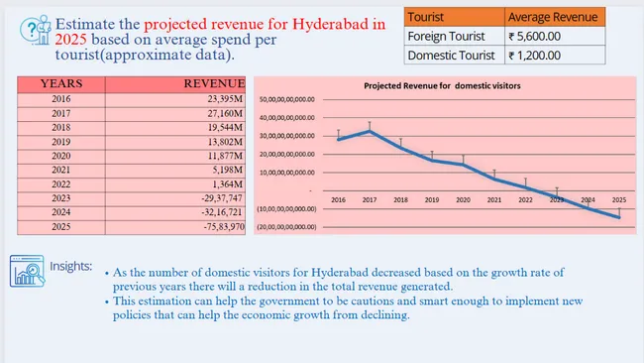Click revenue value '19,544M'
The width and height of the screenshot is (644, 363).
pos(225,128)
